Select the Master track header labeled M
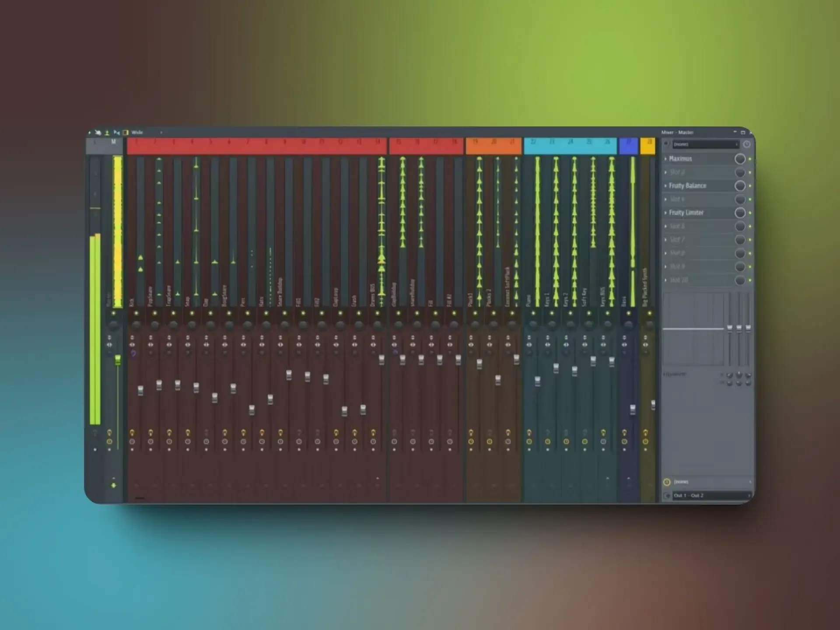Viewport: 840px width, 630px height. [x=113, y=146]
